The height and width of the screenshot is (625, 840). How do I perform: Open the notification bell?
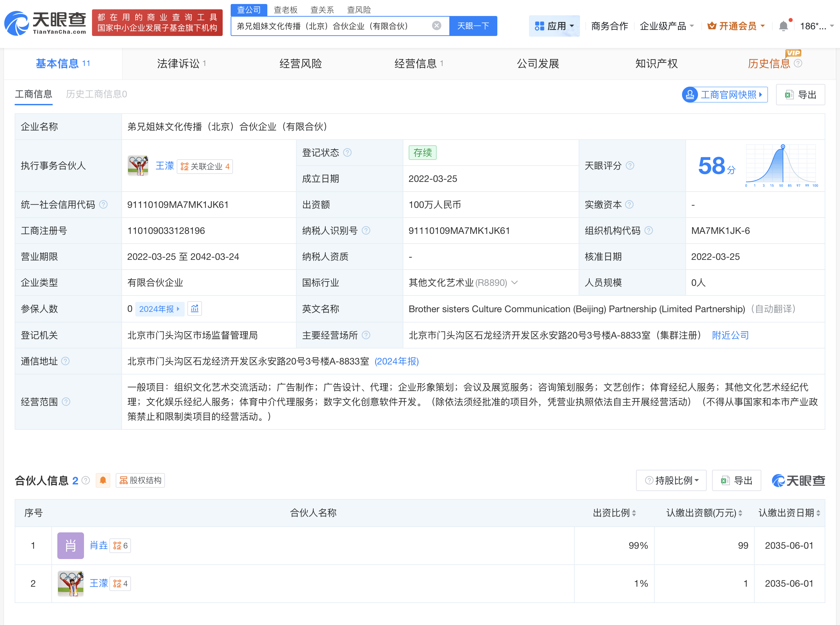(x=784, y=26)
